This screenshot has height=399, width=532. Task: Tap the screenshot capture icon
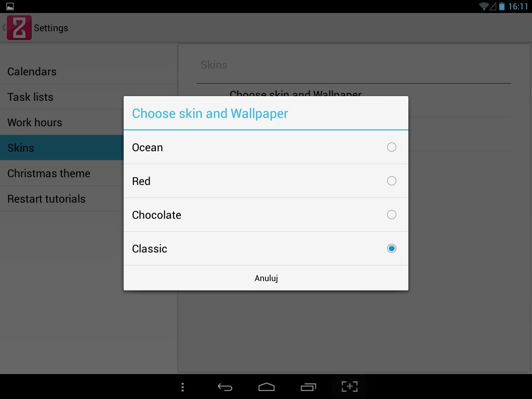tap(350, 387)
